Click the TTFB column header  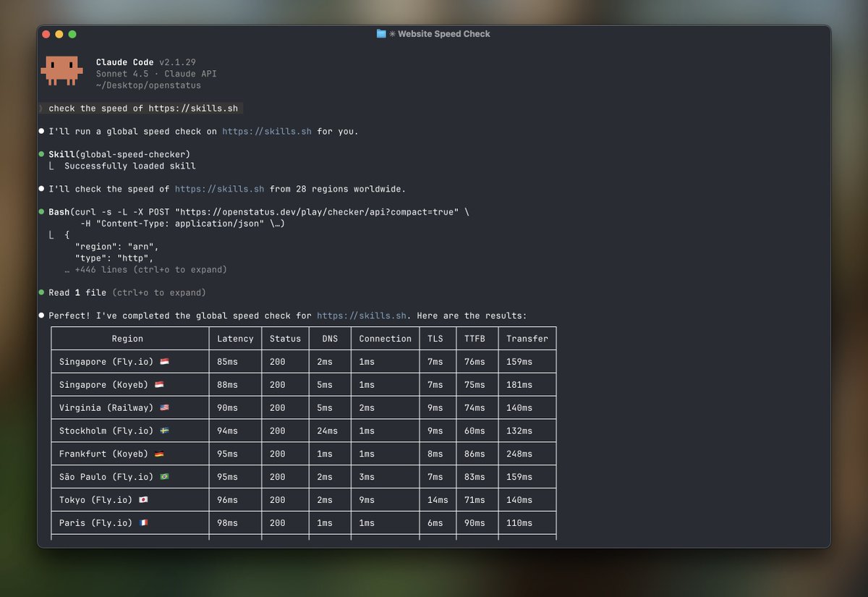tap(475, 339)
